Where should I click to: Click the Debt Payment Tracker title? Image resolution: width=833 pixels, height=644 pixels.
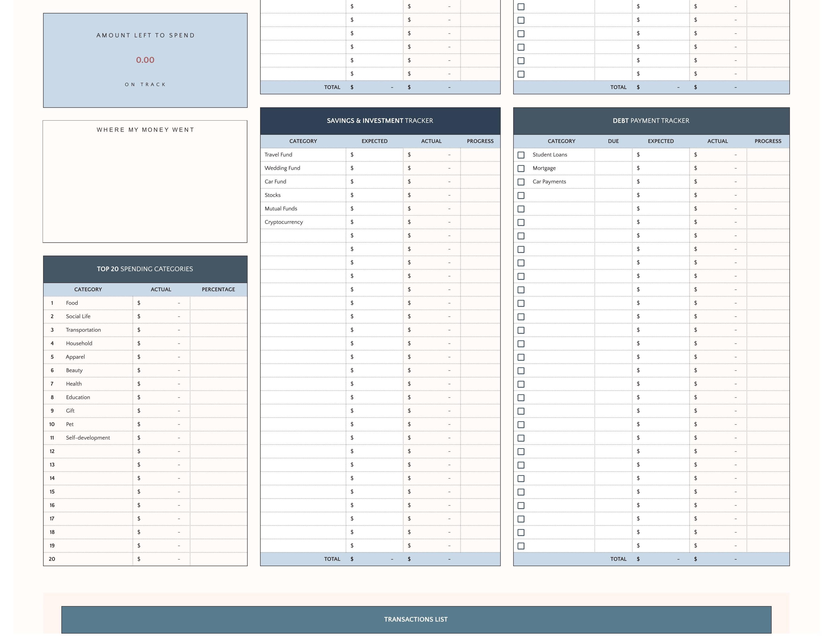pyautogui.click(x=651, y=121)
